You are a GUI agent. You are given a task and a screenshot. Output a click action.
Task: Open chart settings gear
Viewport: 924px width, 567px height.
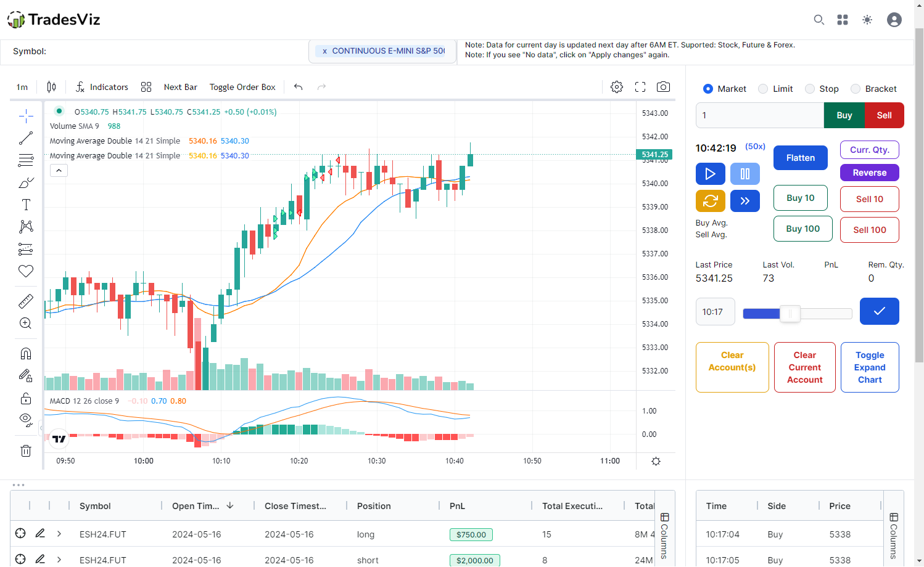pos(617,87)
